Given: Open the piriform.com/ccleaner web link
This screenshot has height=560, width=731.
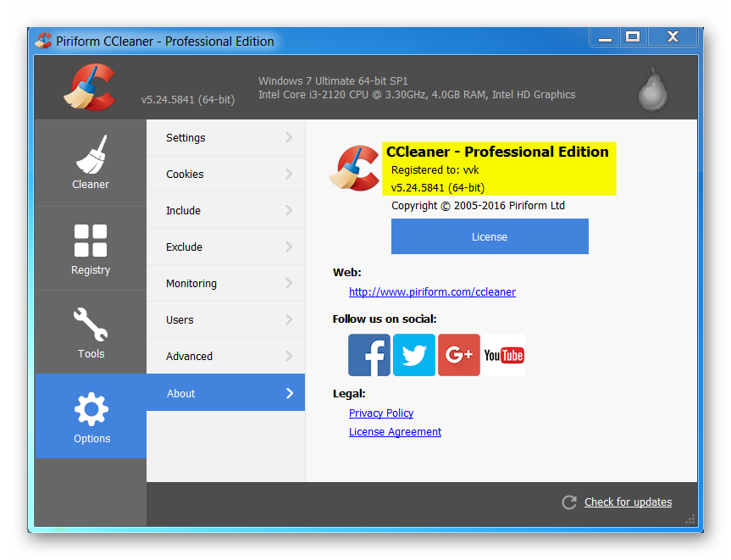Looking at the screenshot, I should [432, 292].
